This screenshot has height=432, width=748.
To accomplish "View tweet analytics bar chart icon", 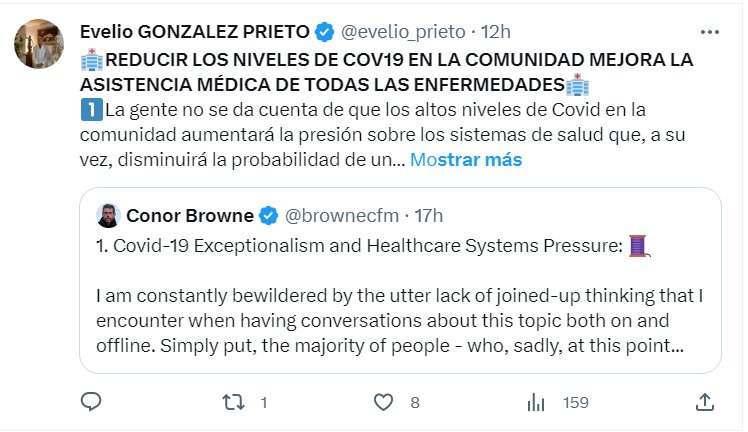I will [x=536, y=402].
